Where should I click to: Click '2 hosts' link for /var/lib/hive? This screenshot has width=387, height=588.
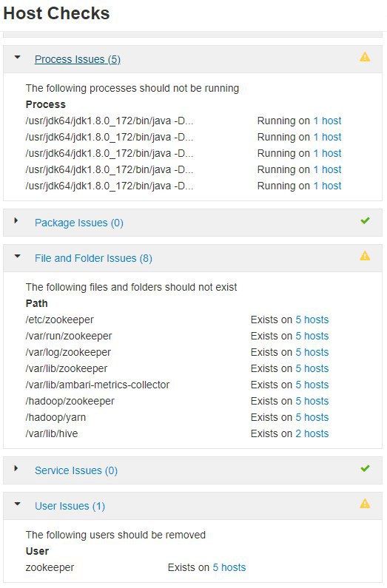point(312,434)
